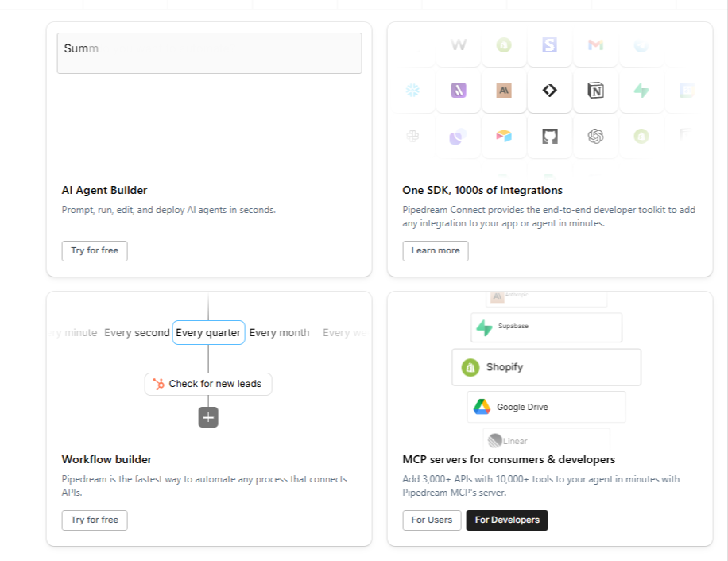Switch to the For Developers tab

tap(507, 520)
